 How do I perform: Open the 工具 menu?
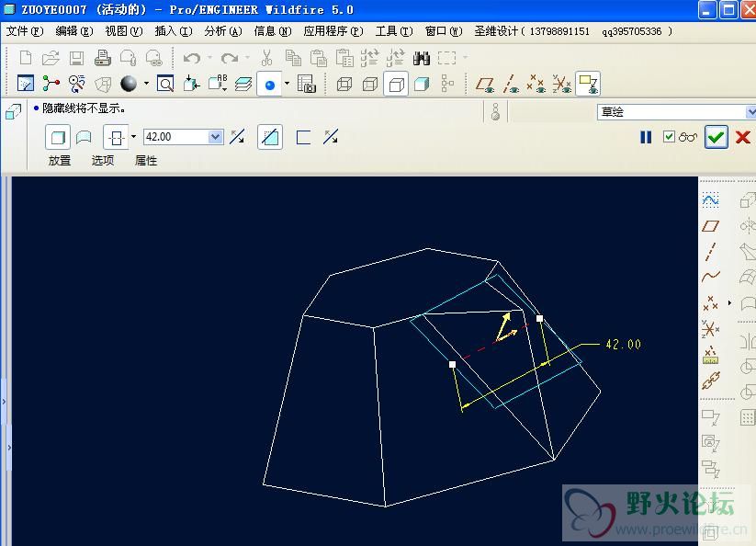394,31
